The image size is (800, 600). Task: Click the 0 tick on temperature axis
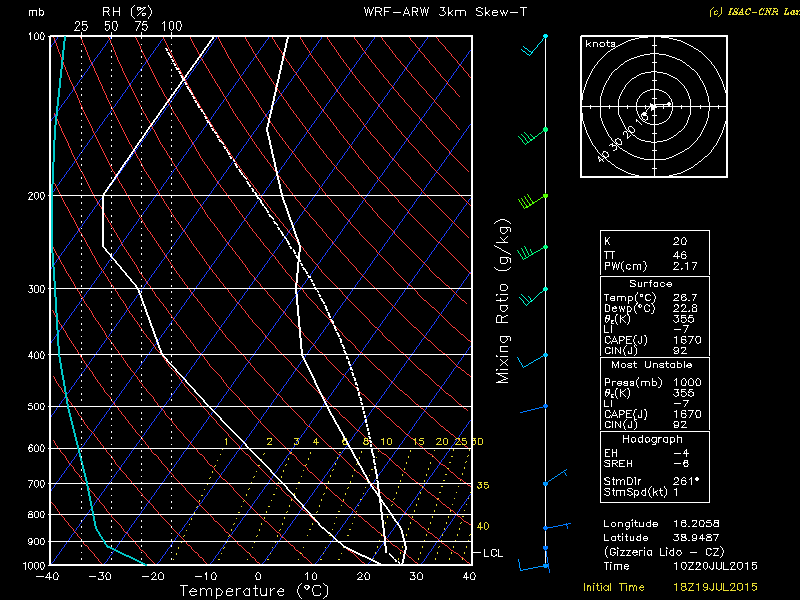259,577
